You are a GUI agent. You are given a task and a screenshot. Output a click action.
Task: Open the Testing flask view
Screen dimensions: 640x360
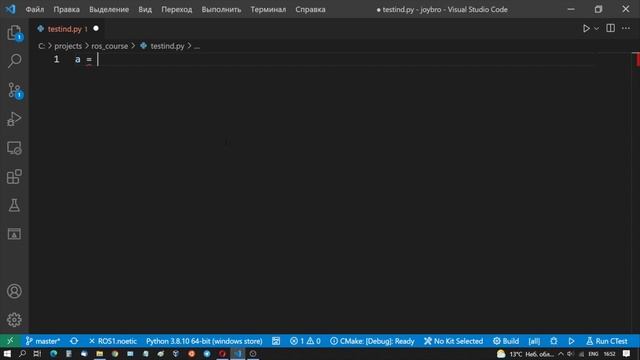pos(14,205)
